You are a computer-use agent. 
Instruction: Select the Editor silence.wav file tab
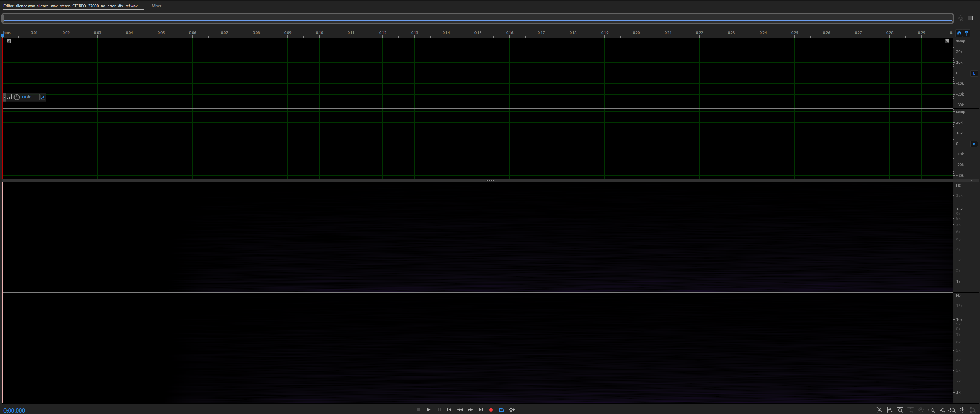click(71, 6)
